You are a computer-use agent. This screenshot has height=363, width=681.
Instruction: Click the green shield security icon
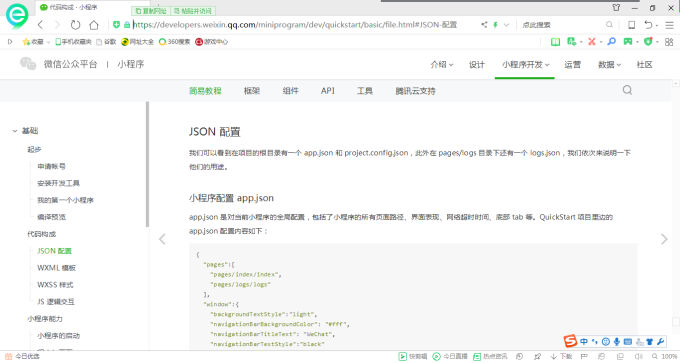click(648, 42)
